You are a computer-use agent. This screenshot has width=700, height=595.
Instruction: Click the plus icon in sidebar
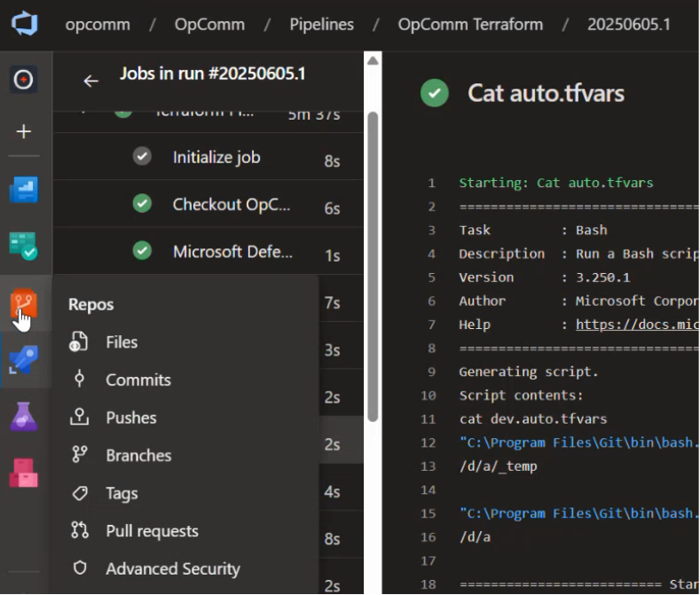click(x=24, y=131)
